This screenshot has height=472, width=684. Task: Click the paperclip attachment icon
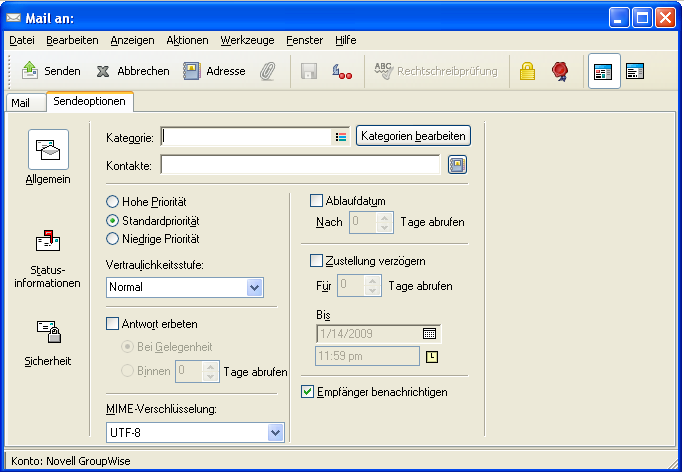[x=267, y=71]
